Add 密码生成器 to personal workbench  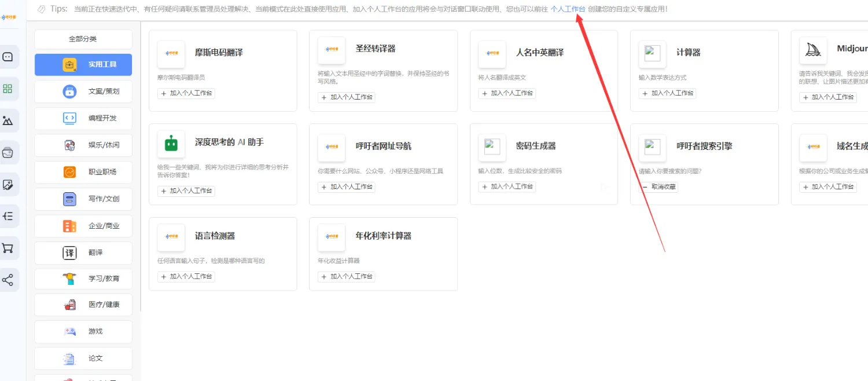507,187
